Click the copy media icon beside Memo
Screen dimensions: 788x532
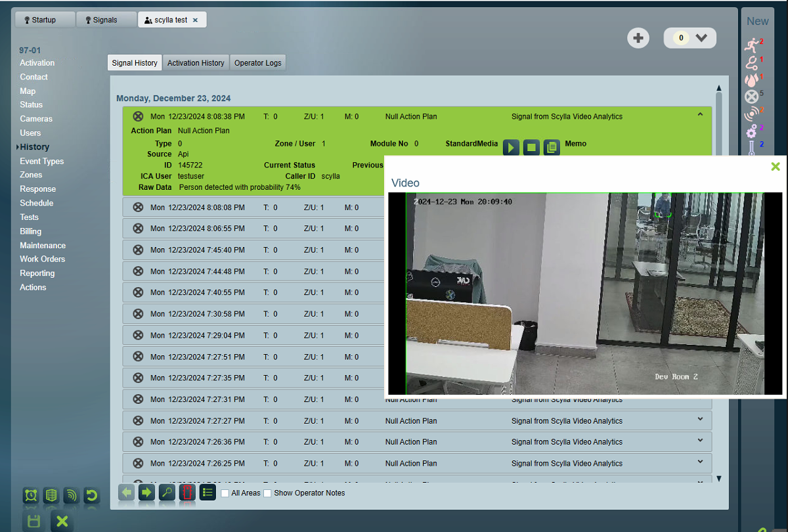click(x=552, y=147)
